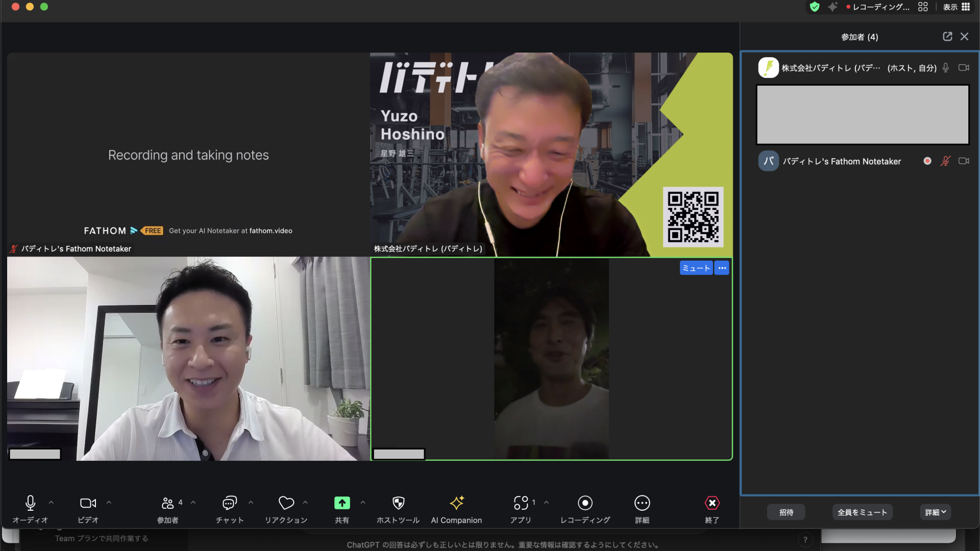980x551 pixels.
Task: Toggle the 参加者 participants panel
Action: coord(168,509)
